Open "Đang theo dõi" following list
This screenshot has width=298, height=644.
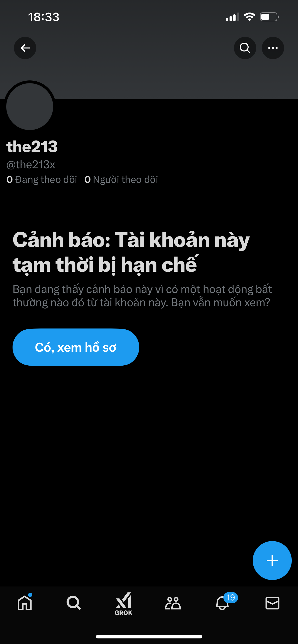[42, 179]
